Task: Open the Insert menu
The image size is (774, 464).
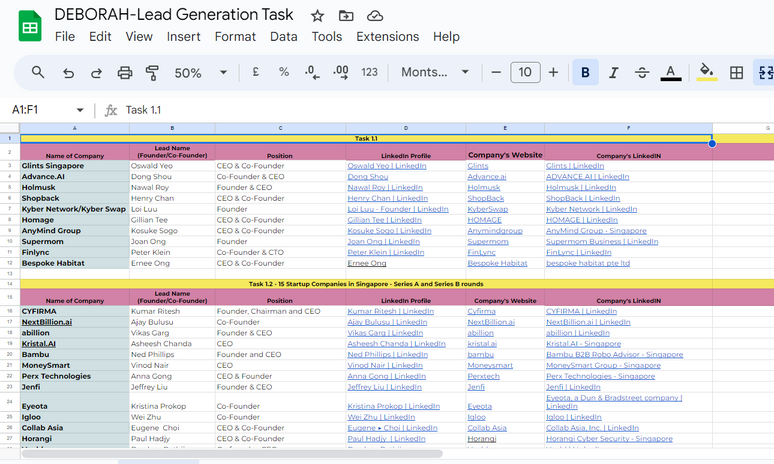Action: (x=184, y=37)
